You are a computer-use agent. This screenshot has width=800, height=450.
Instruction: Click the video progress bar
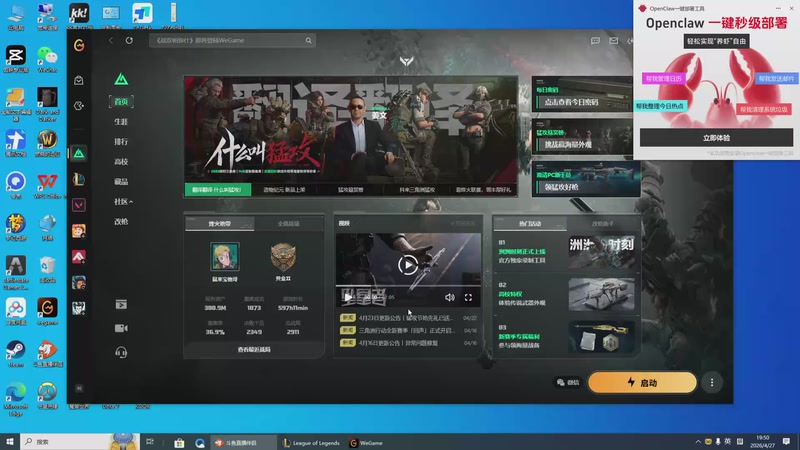[x=408, y=286]
